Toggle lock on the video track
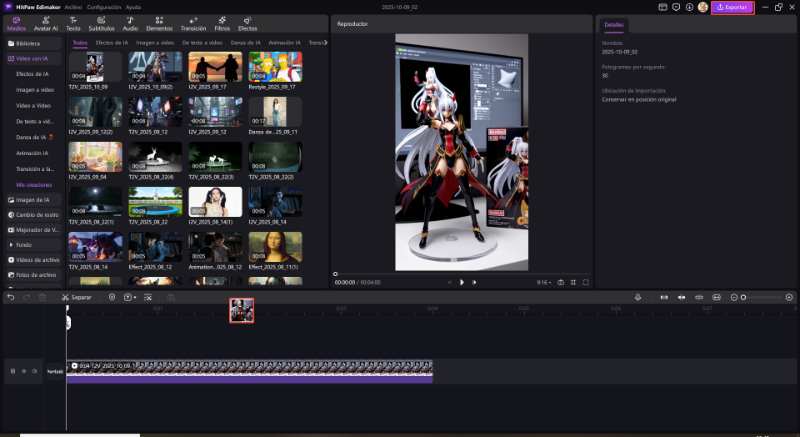Image resolution: width=800 pixels, height=437 pixels. [x=13, y=371]
